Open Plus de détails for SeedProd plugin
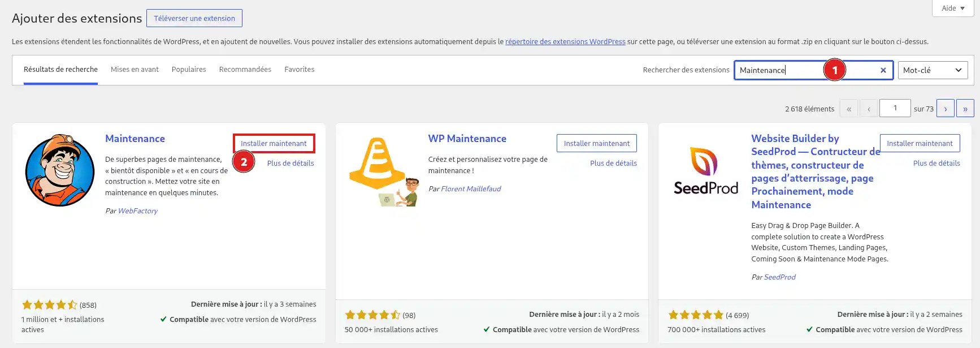 936,163
